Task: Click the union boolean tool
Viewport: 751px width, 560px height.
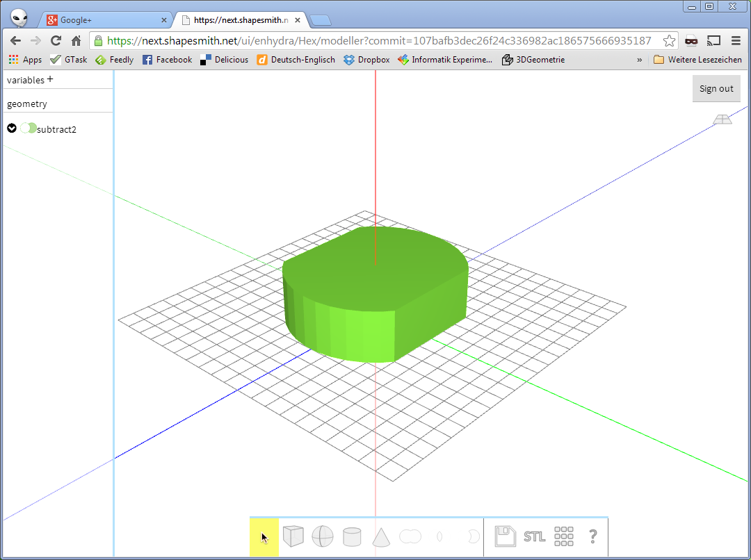Action: 410,536
